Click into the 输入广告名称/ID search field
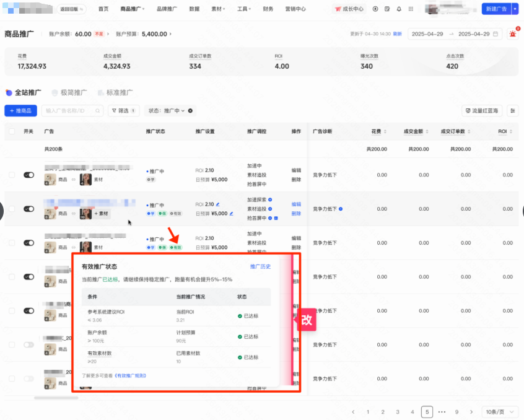 (x=72, y=111)
